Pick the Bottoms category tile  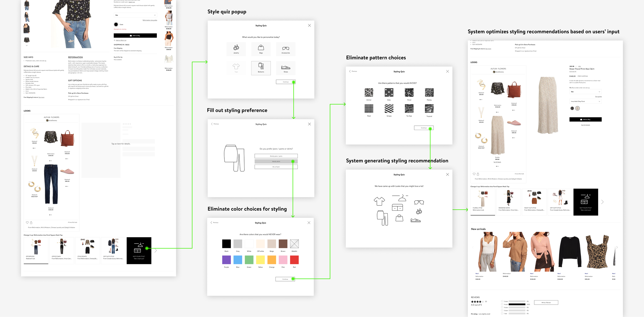pyautogui.click(x=261, y=68)
